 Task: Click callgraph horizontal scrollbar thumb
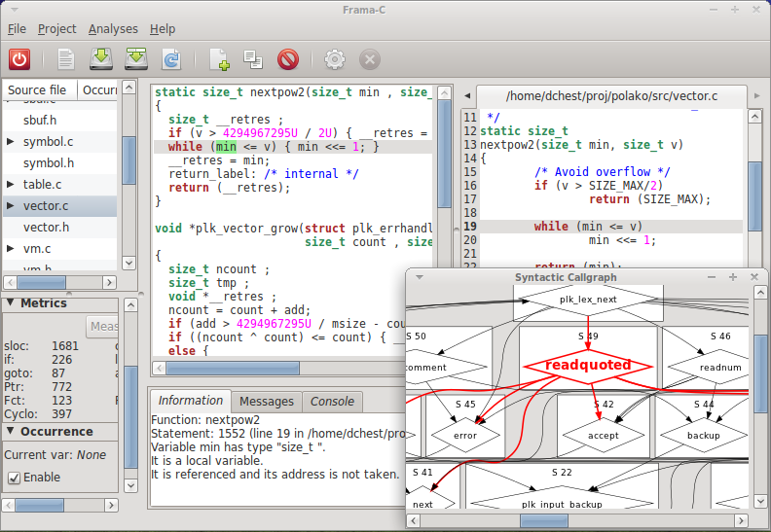[x=544, y=520]
